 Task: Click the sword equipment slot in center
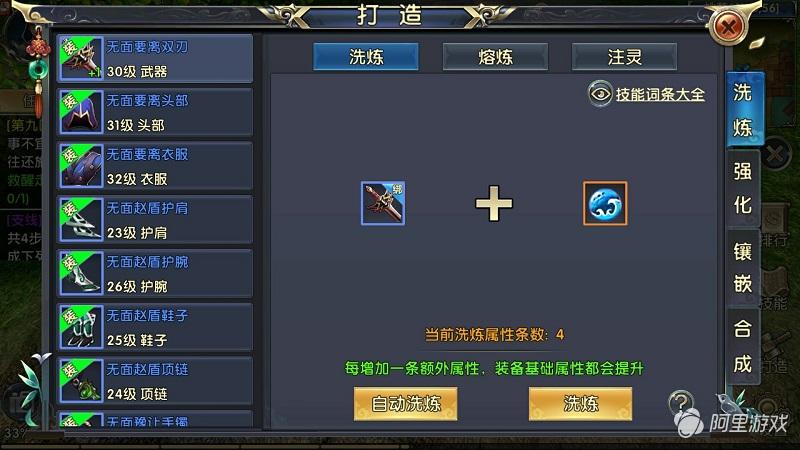tap(383, 203)
